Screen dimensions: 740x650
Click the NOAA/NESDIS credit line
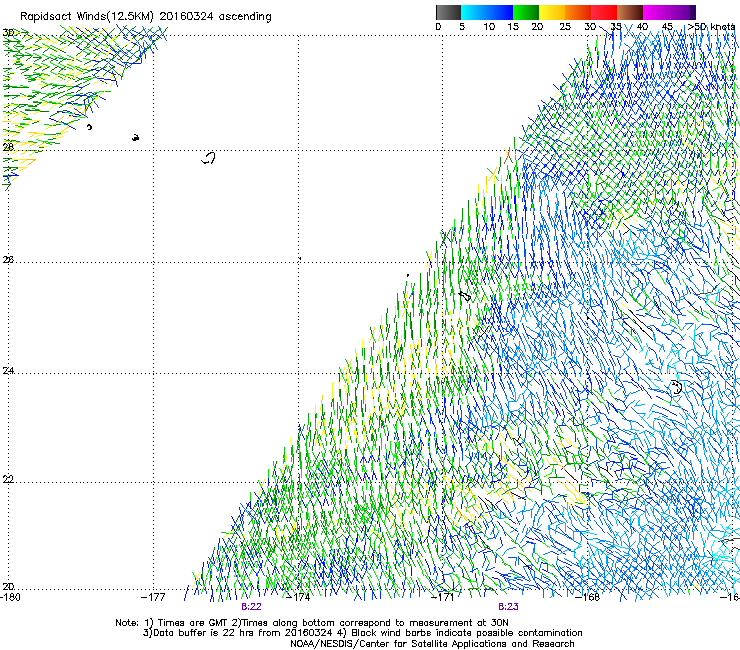pos(432,644)
